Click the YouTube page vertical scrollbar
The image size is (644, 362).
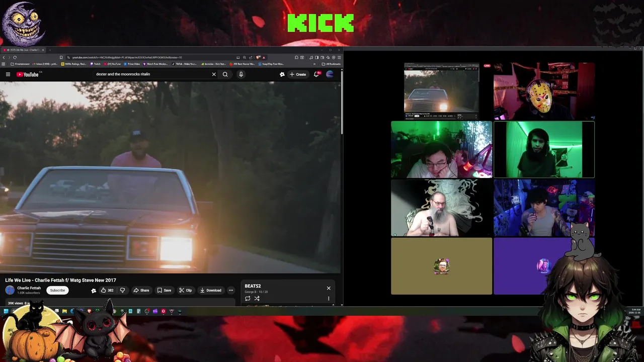coord(342,102)
